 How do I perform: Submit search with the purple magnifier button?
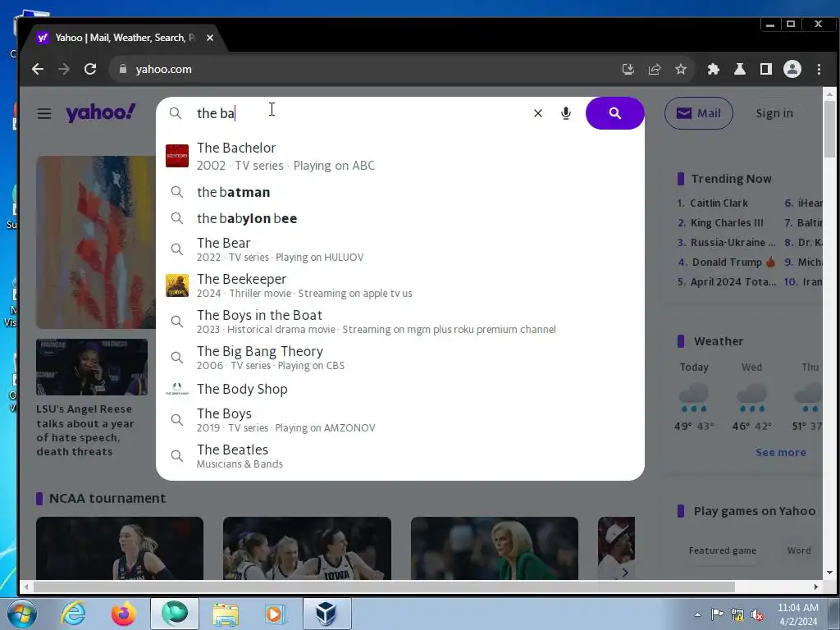pos(615,113)
